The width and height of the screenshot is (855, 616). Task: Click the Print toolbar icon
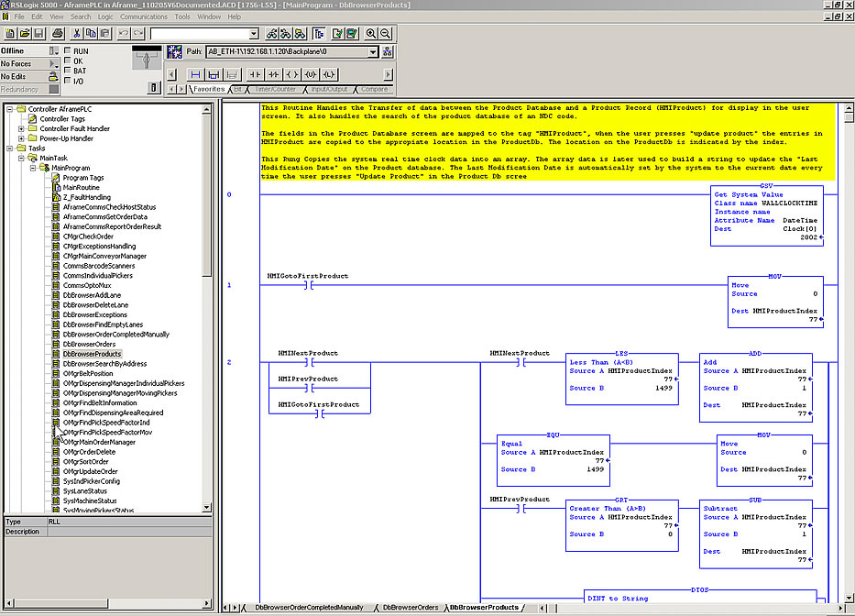click(57, 34)
